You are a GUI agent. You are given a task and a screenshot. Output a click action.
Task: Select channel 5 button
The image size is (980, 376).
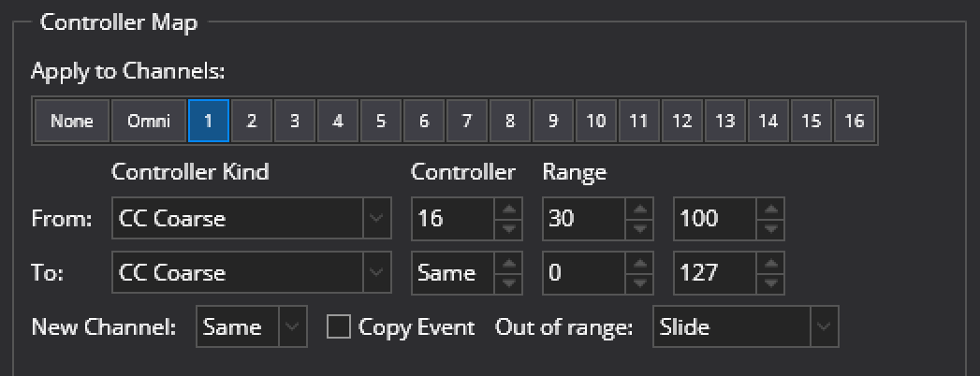point(381,121)
